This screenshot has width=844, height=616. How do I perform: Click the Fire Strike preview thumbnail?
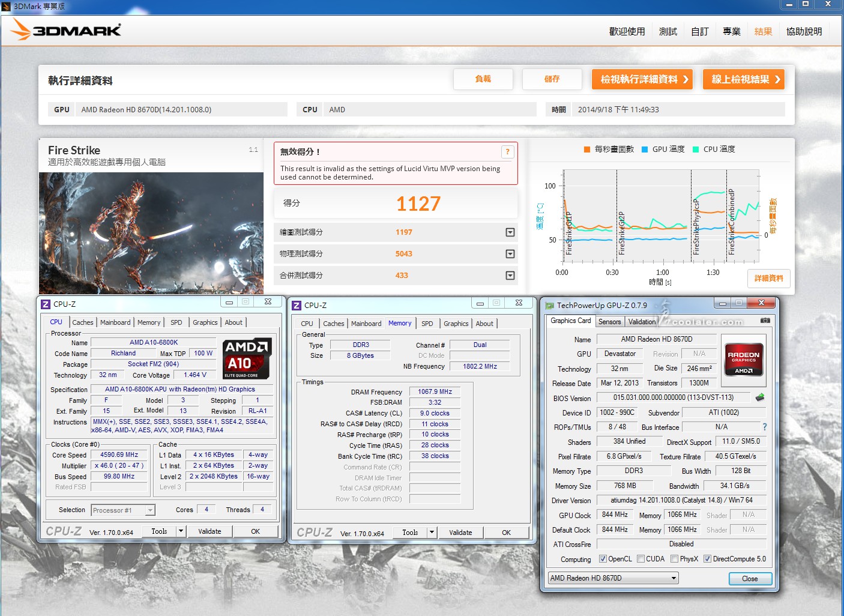pos(151,233)
